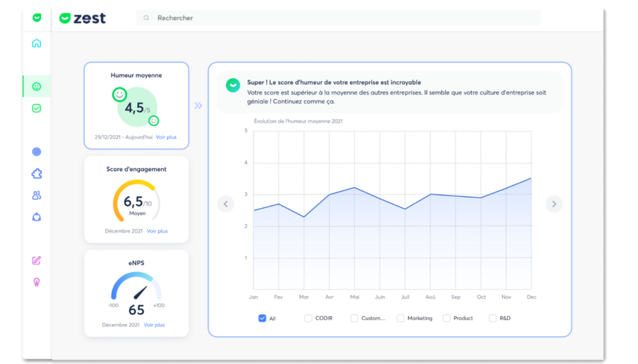The height and width of the screenshot is (364, 638).
Task: Go to next chart with right arrow
Action: (x=554, y=203)
